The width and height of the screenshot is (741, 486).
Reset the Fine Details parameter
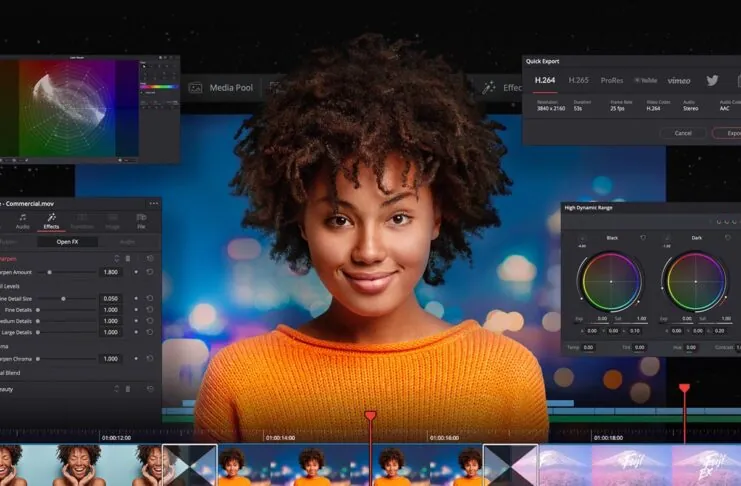click(x=150, y=310)
